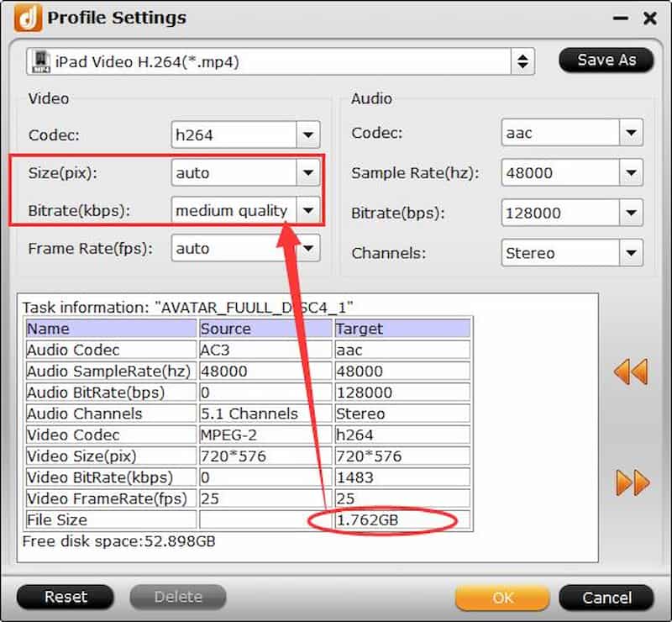Image resolution: width=672 pixels, height=622 pixels.
Task: Select the Video Size(pix) row label
Action: point(111,456)
